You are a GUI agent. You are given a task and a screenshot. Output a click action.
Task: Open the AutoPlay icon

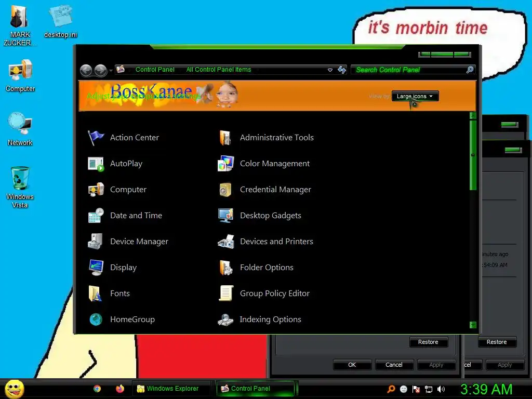(x=96, y=164)
